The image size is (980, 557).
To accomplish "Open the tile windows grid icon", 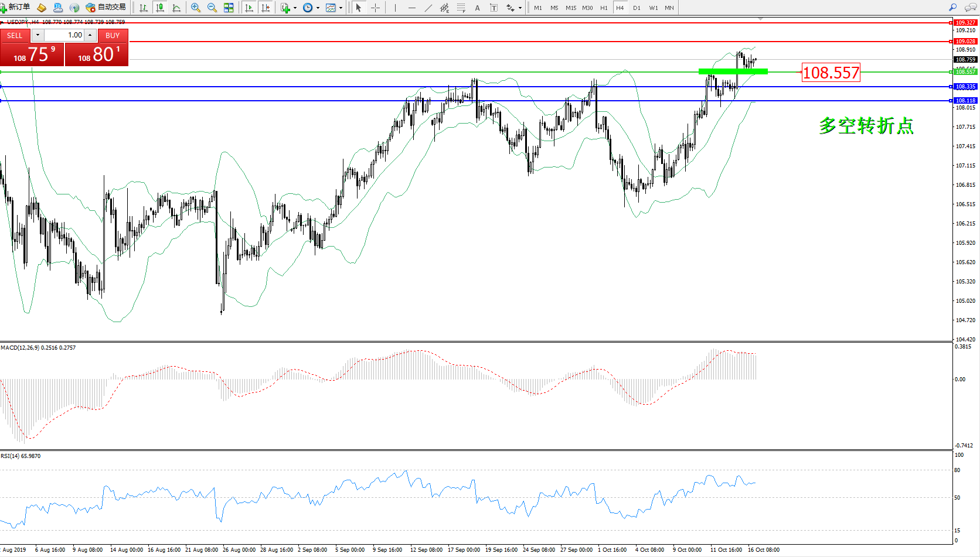I will click(x=229, y=8).
